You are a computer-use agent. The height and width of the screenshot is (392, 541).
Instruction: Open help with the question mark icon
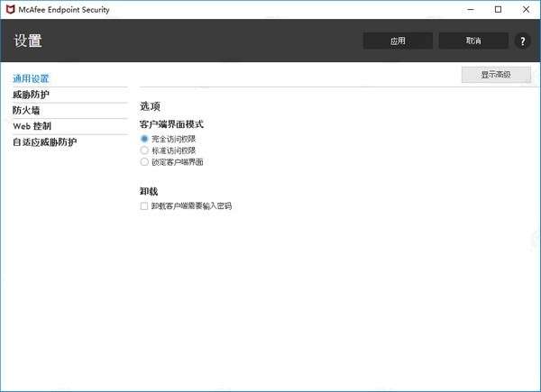click(523, 41)
